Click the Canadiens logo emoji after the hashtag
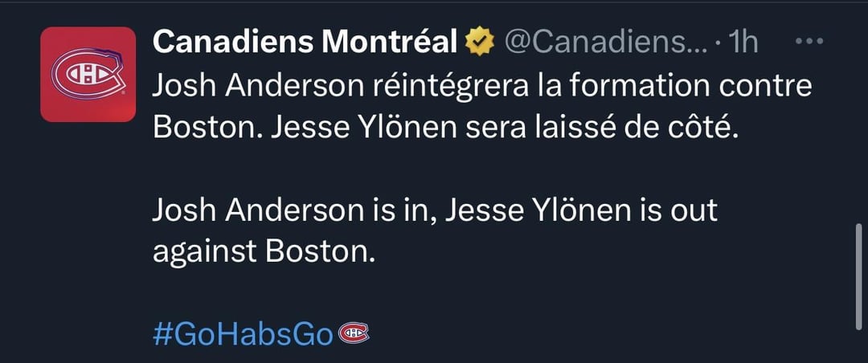 coord(354,333)
